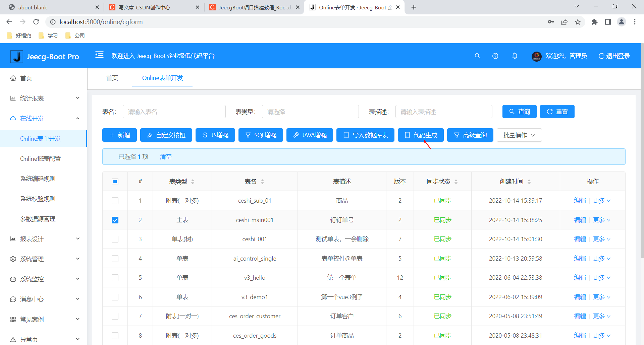Screen dimensions: 644x345
Task: Open a new browser tab with plus
Action: (x=414, y=7)
